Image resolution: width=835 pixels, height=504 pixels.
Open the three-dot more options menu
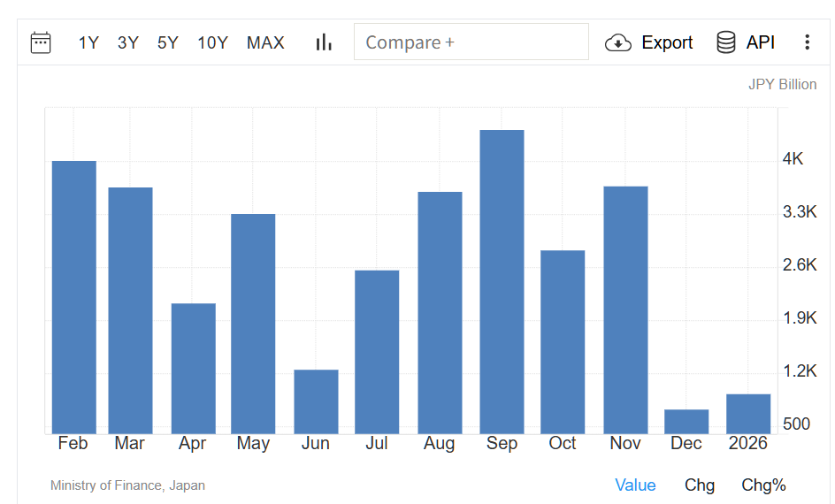coord(807,42)
